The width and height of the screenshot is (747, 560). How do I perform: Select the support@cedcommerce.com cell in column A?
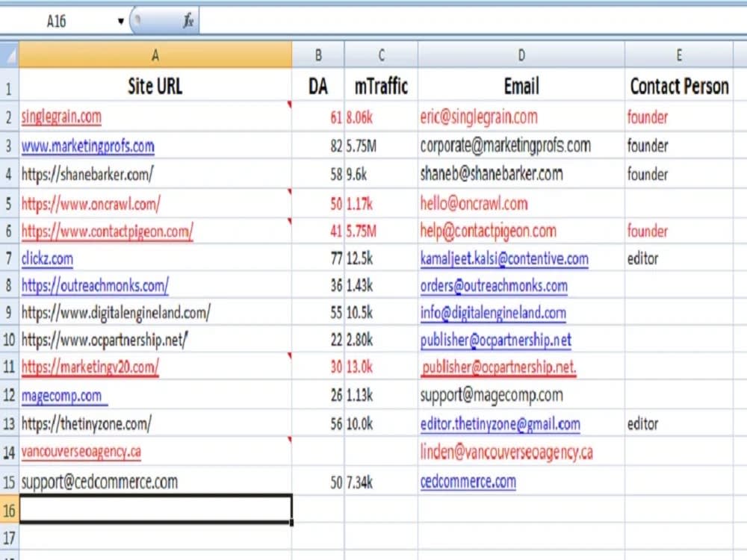pos(155,482)
